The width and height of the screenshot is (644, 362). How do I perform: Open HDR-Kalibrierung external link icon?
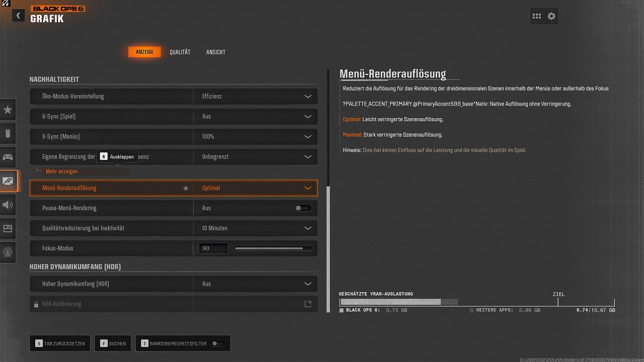pos(307,304)
